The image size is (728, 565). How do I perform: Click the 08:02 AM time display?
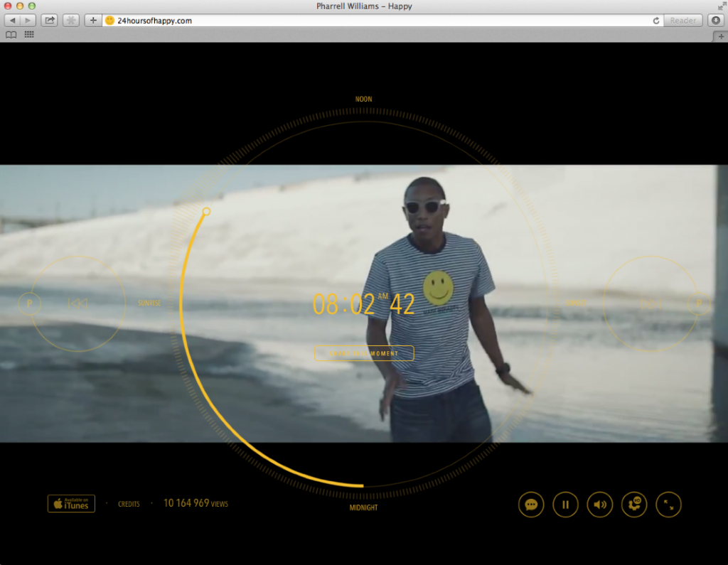[x=364, y=304]
